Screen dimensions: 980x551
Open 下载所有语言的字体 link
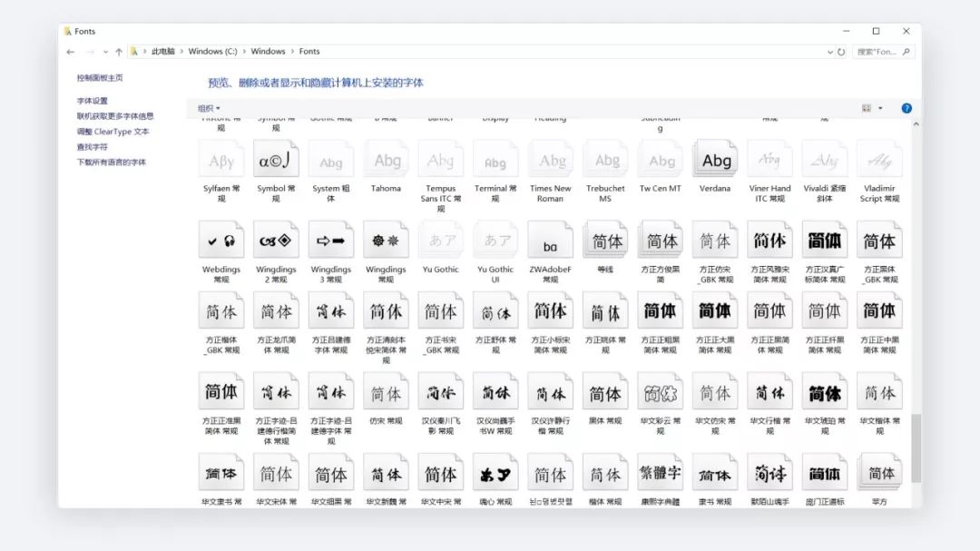pos(112,162)
